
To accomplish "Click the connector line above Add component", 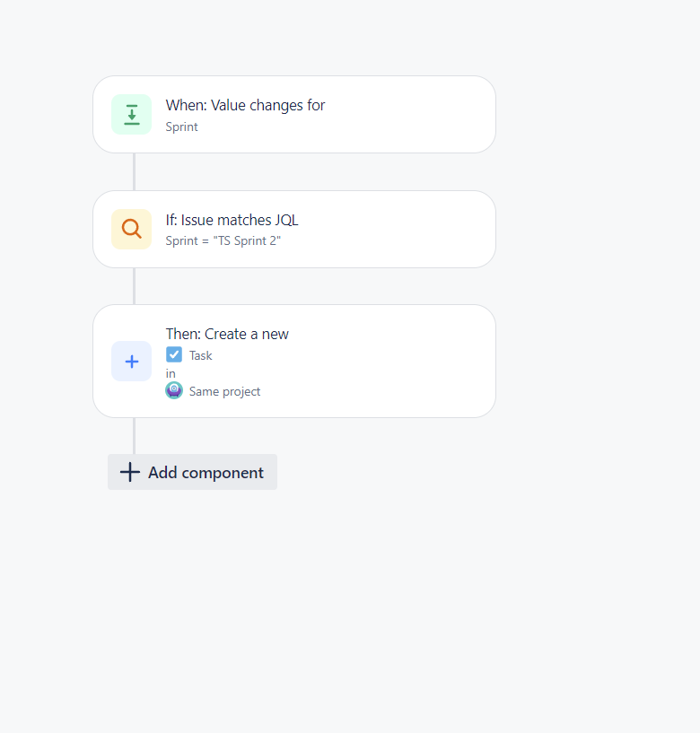I will tap(135, 436).
